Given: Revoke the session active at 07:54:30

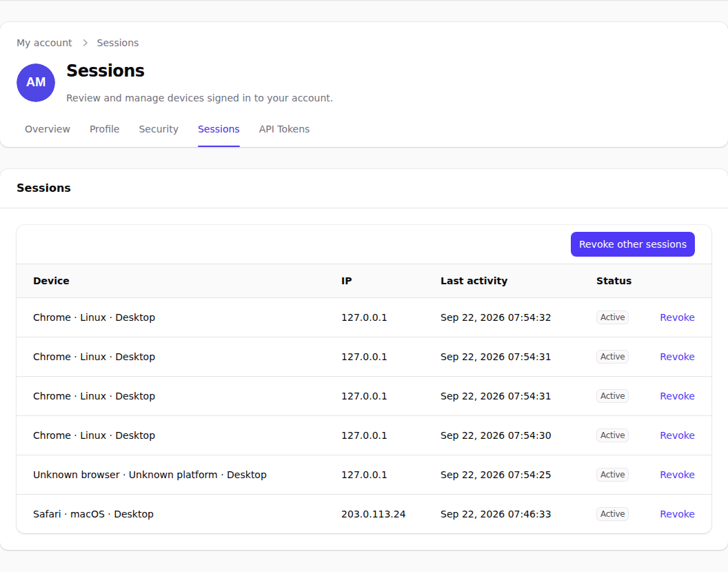Looking at the screenshot, I should [677, 435].
